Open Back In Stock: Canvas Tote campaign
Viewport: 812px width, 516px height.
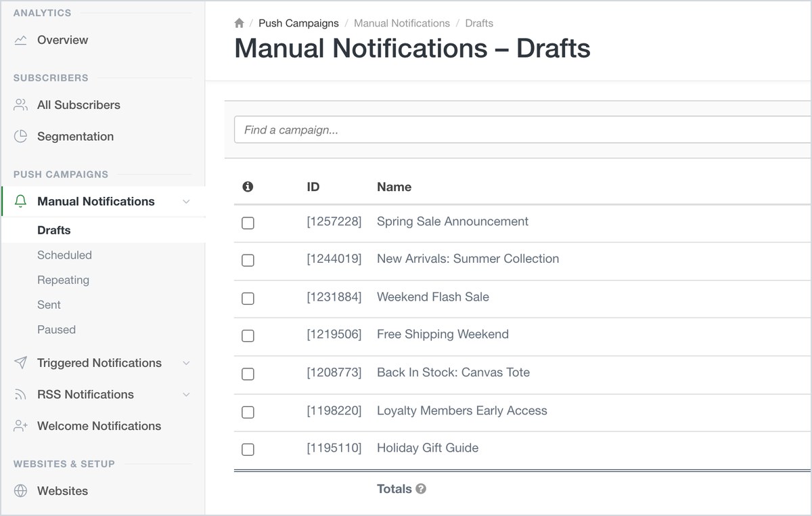(453, 372)
